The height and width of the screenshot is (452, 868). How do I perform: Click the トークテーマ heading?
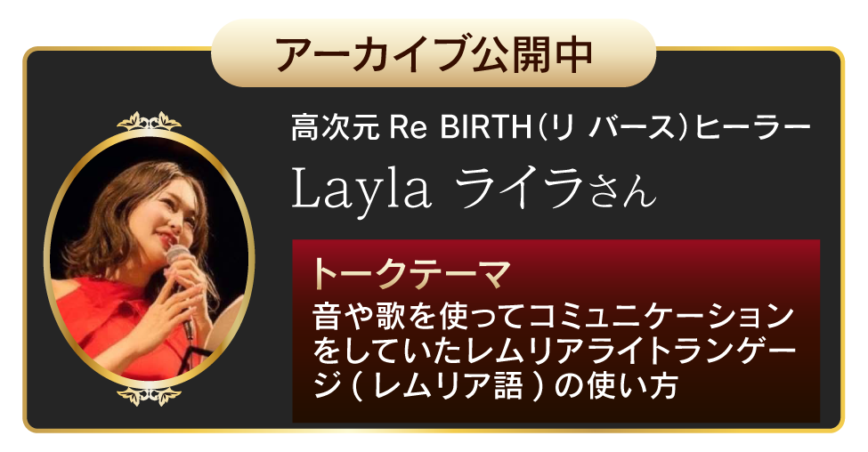pos(410,273)
